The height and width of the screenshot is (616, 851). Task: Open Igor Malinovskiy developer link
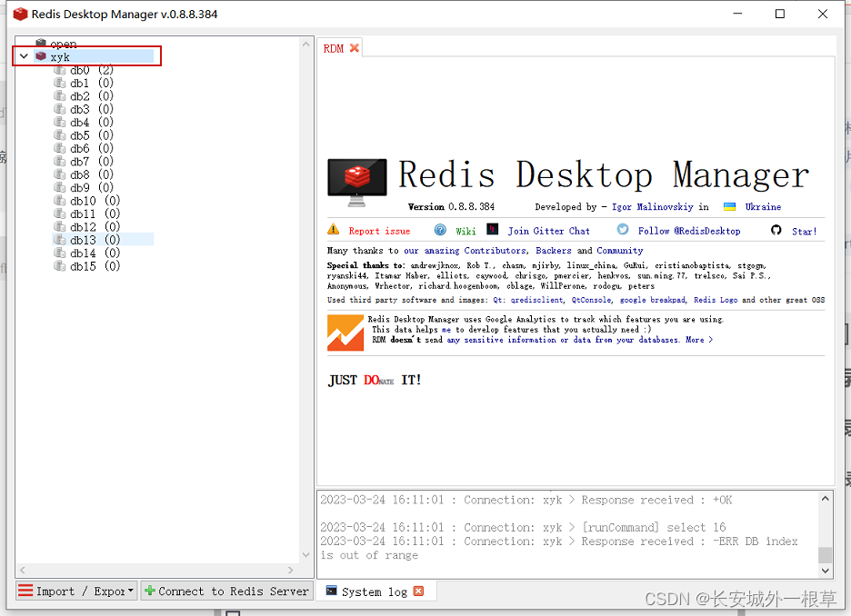[653, 206]
